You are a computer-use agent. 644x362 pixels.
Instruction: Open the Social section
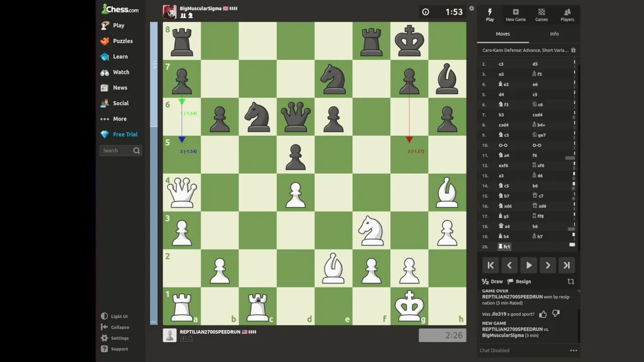(115, 103)
